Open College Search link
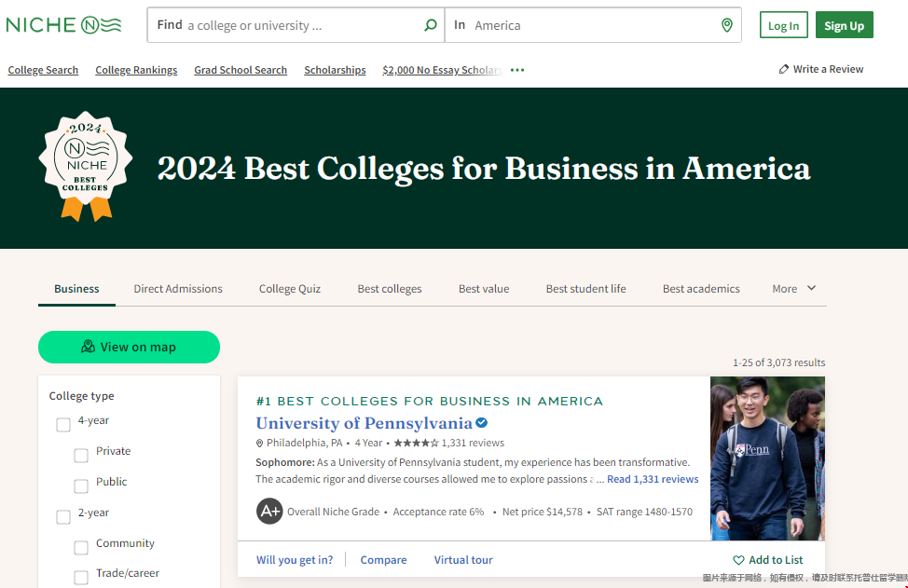The height and width of the screenshot is (588, 908). pyautogui.click(x=43, y=70)
